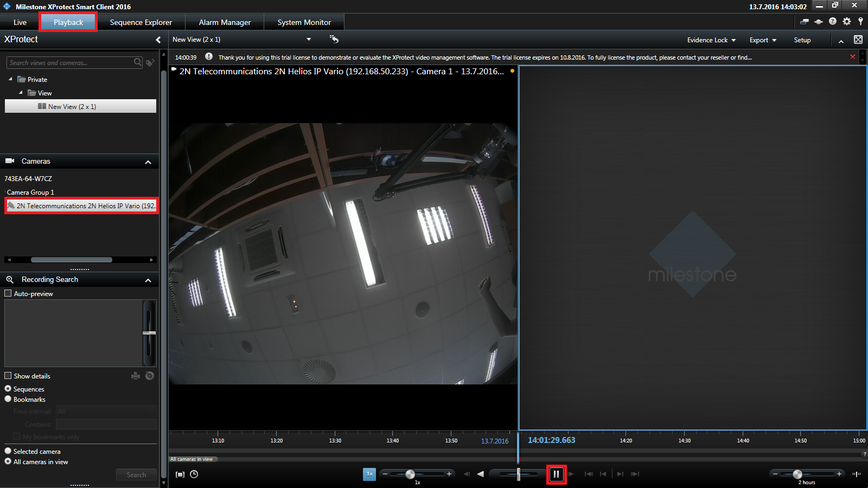Switch to the Sequence Explorer tab

tap(141, 22)
